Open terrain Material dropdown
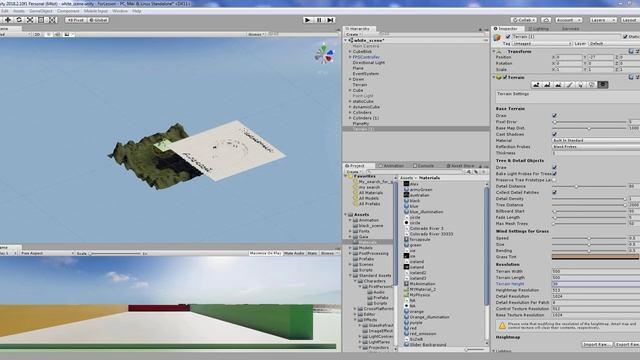 click(596, 140)
